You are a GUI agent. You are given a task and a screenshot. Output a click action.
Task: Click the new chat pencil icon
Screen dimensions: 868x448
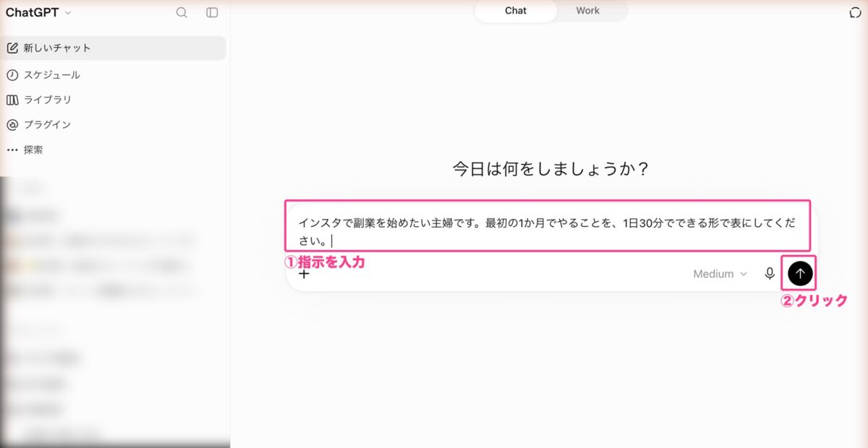(12, 48)
